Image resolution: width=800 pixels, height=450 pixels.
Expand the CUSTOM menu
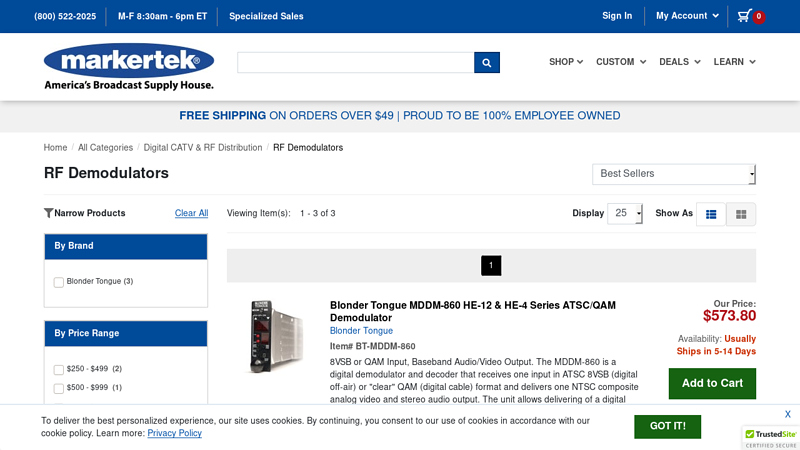621,62
